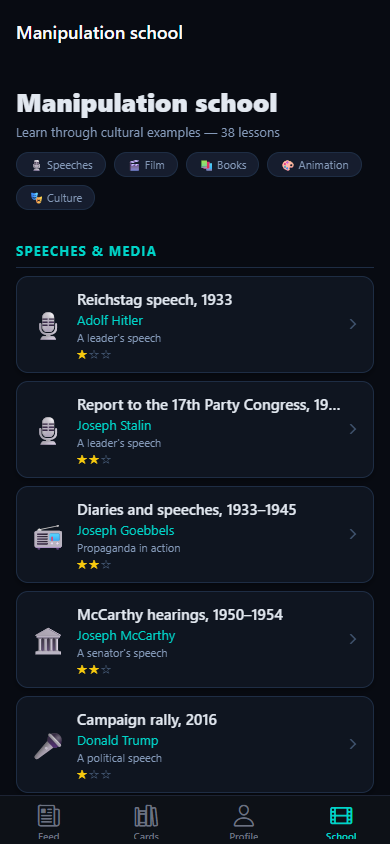Screen dimensions: 390x844
Task: Expand Campaign rally 2016 chevron arrow
Action: pos(353,744)
